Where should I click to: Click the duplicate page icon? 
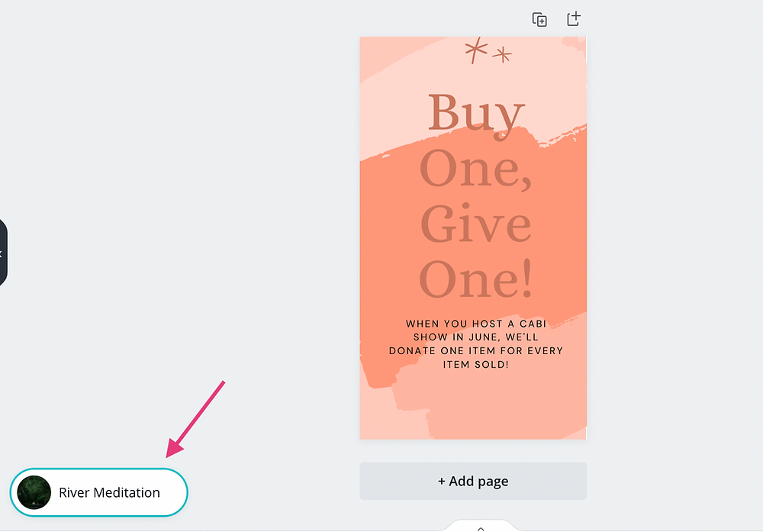pos(539,20)
